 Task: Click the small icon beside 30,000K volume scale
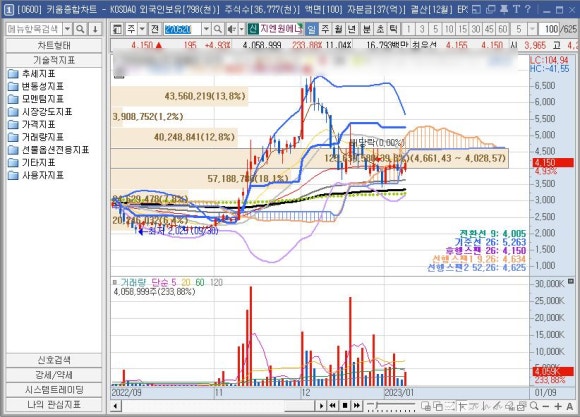[571, 282]
